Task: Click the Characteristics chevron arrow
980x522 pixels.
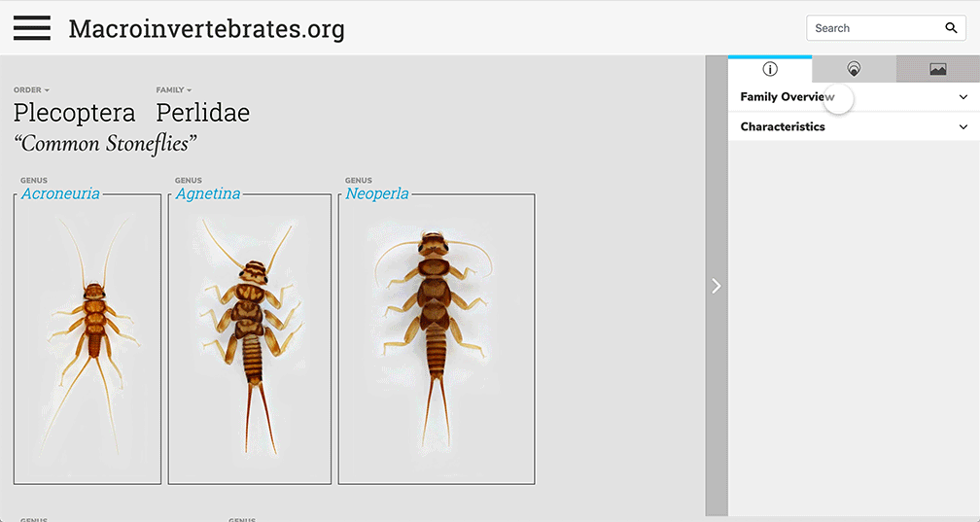Action: (x=963, y=126)
